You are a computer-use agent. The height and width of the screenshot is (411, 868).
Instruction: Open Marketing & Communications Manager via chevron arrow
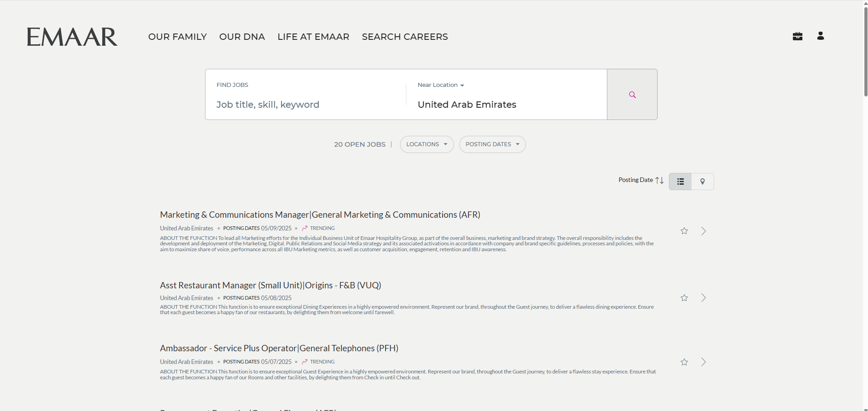pos(704,231)
